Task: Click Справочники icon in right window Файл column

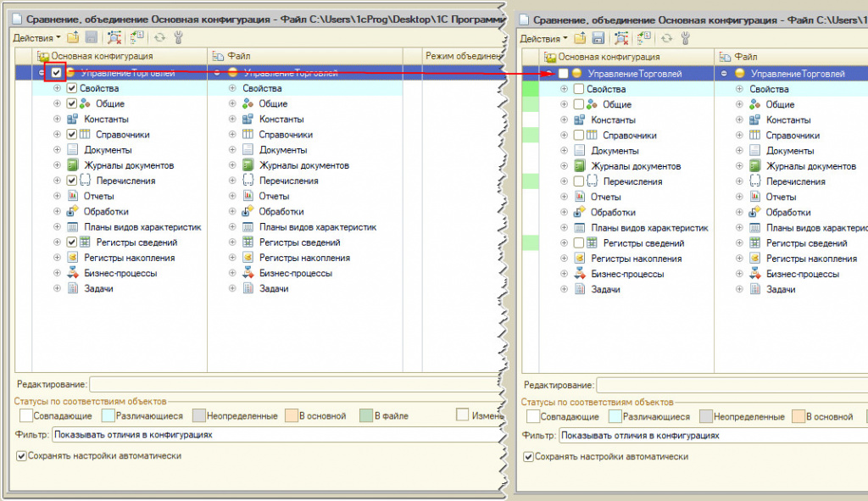Action: [x=754, y=135]
